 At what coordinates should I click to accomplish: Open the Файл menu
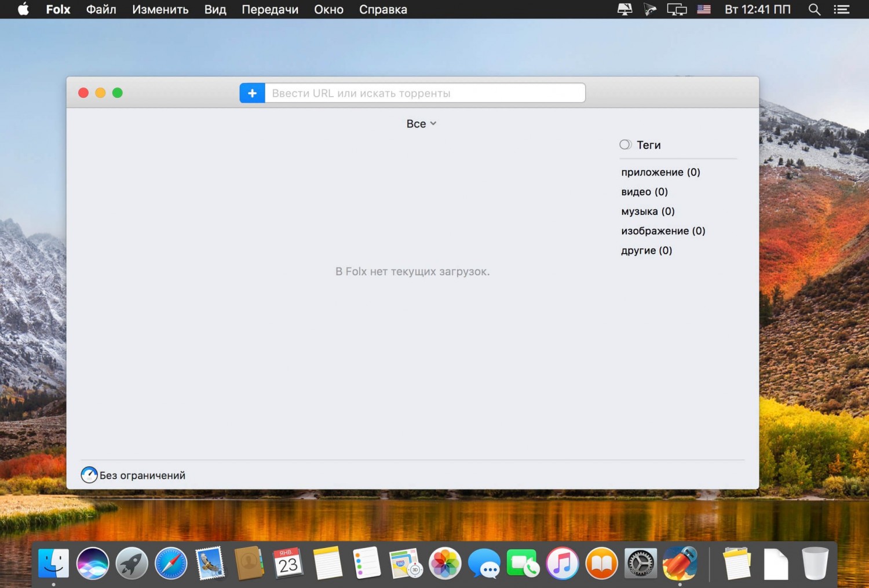click(x=101, y=9)
